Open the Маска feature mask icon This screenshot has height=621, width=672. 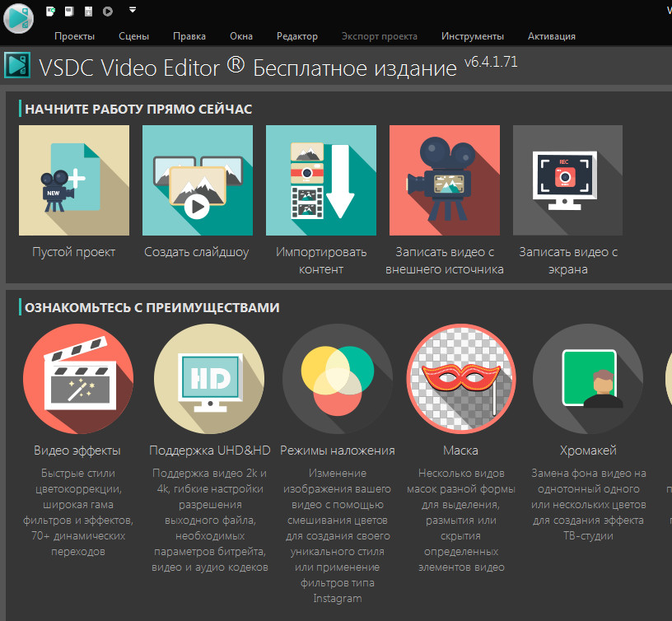coord(461,379)
